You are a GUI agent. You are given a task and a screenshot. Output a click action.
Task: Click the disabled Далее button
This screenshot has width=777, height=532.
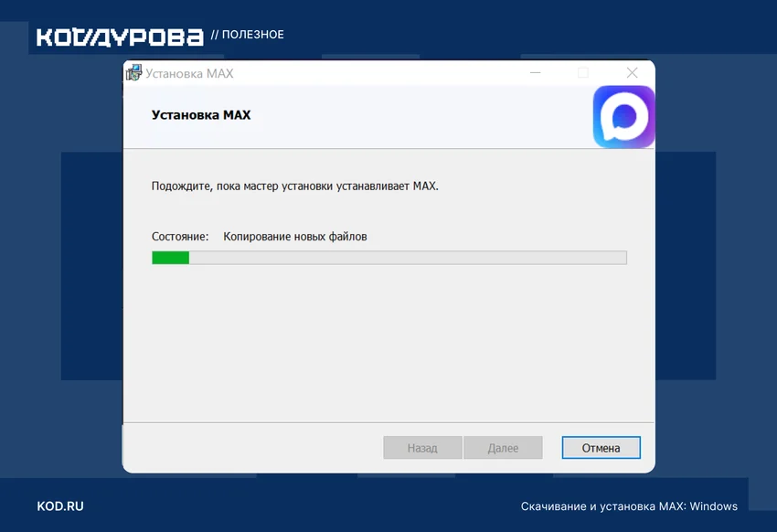tap(503, 448)
